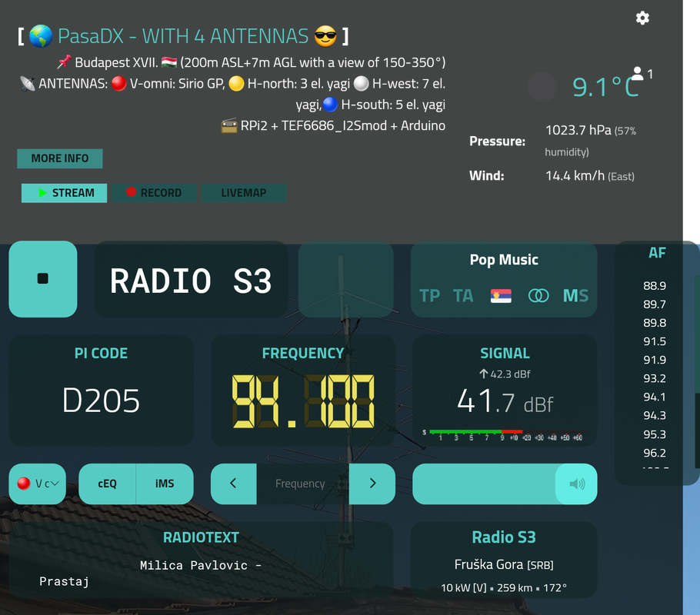Click the users online person icon

point(638,73)
